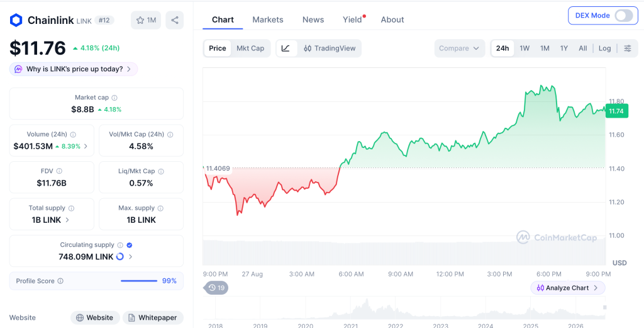644x328 pixels.
Task: Select the Mkt Cap chart toggle
Action: [250, 48]
